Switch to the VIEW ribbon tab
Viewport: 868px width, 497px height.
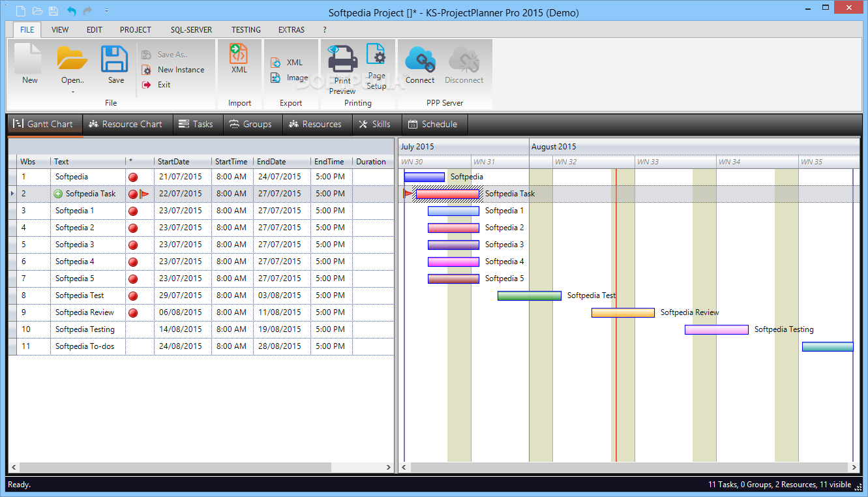coord(60,30)
